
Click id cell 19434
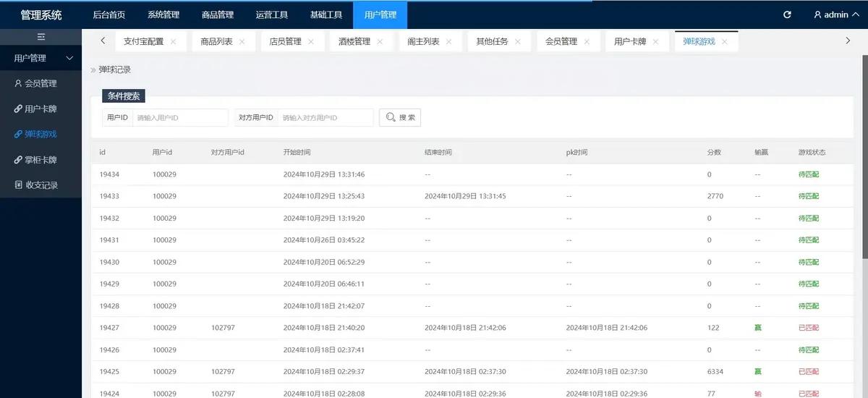coord(109,174)
